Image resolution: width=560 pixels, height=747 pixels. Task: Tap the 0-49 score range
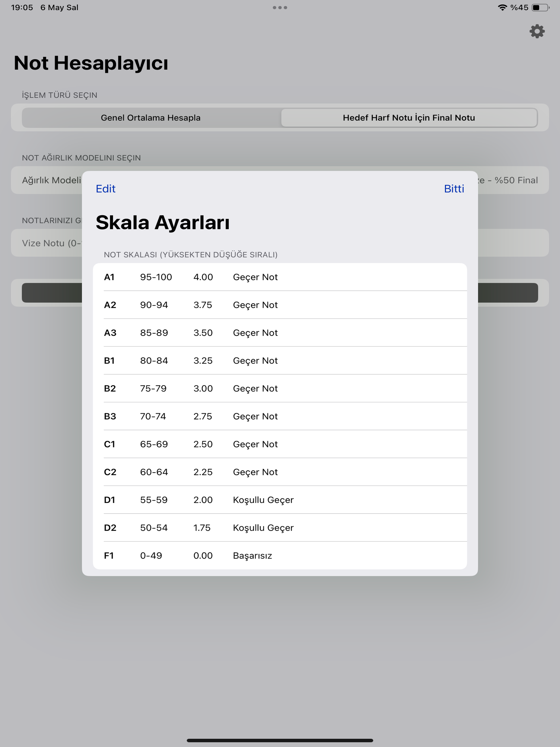151,556
